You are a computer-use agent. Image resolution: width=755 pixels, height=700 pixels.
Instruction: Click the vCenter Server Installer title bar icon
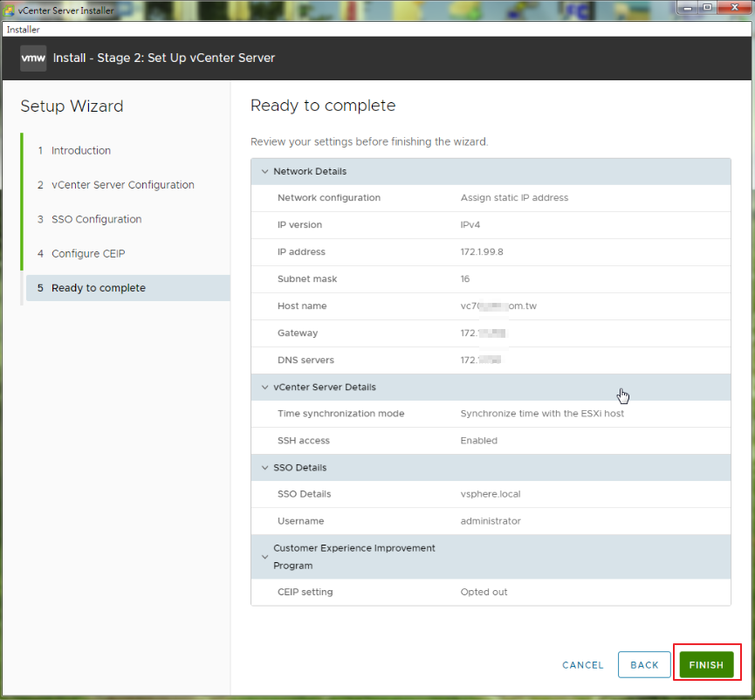(x=9, y=10)
